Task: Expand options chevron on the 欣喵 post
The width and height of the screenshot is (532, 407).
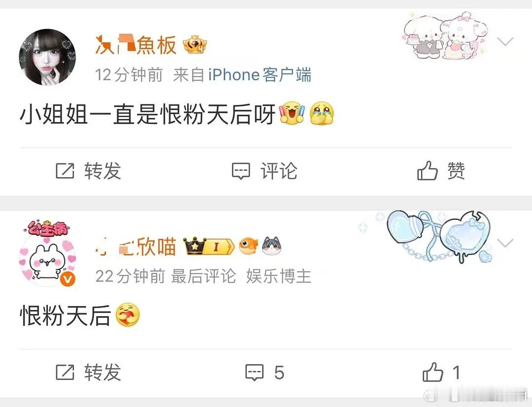Action: coord(505,243)
